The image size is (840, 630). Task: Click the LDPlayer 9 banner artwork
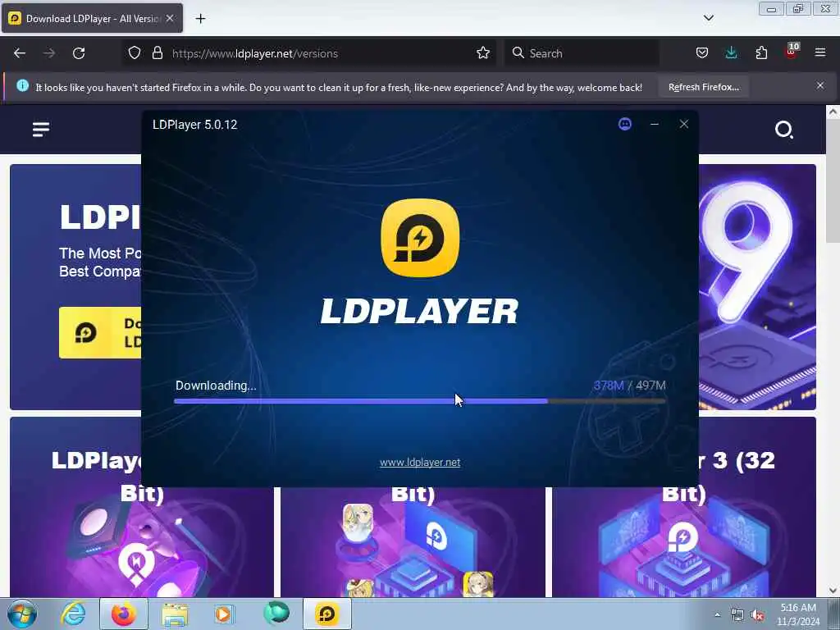[x=757, y=287]
